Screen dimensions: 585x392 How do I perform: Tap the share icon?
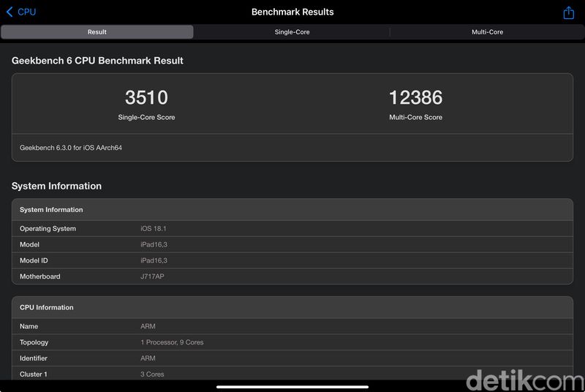tap(568, 12)
